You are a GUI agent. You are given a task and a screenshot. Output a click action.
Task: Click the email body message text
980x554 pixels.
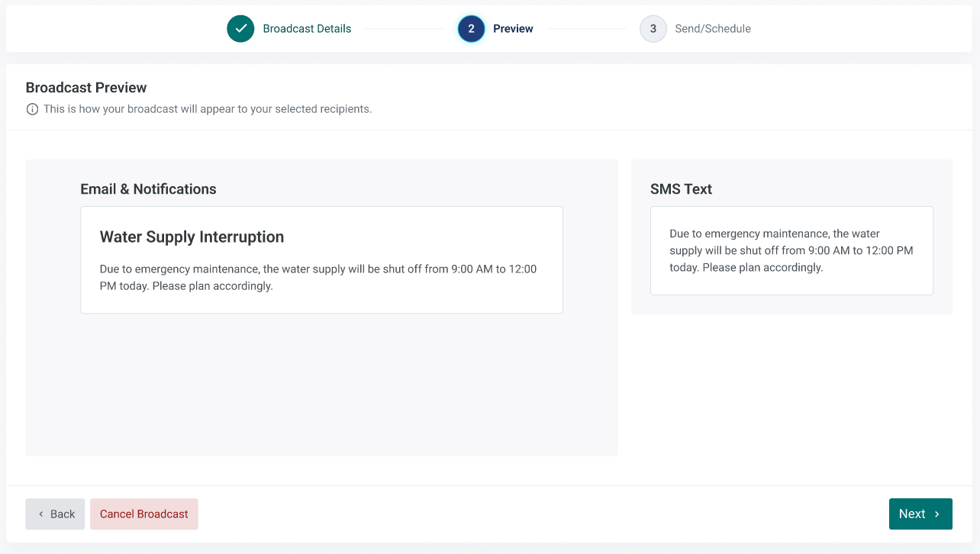pyautogui.click(x=318, y=278)
